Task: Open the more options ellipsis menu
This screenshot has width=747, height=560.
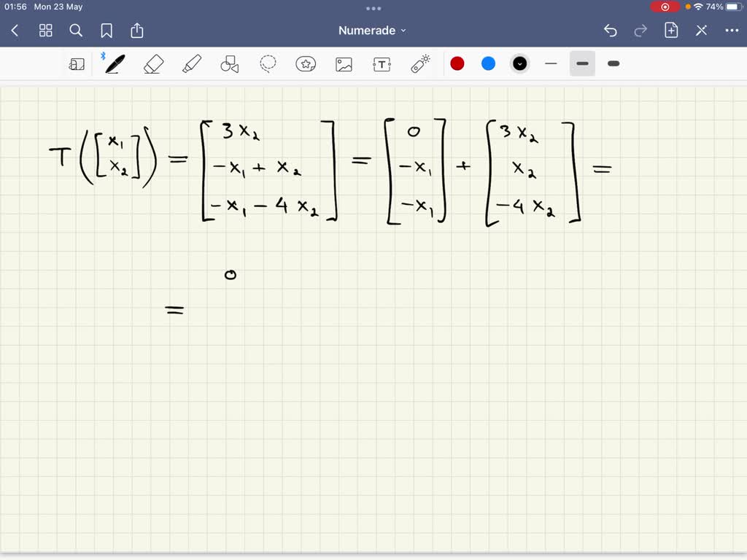Action: (x=732, y=30)
